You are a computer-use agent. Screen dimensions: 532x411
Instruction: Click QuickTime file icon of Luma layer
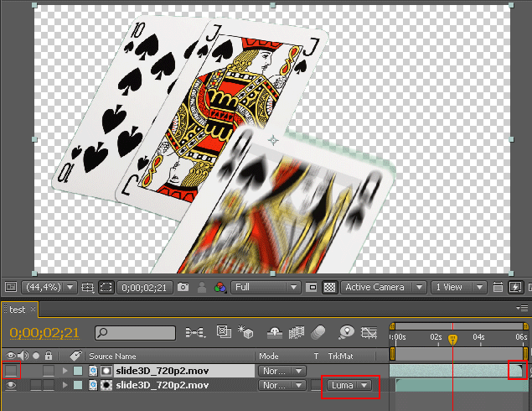[x=93, y=385]
